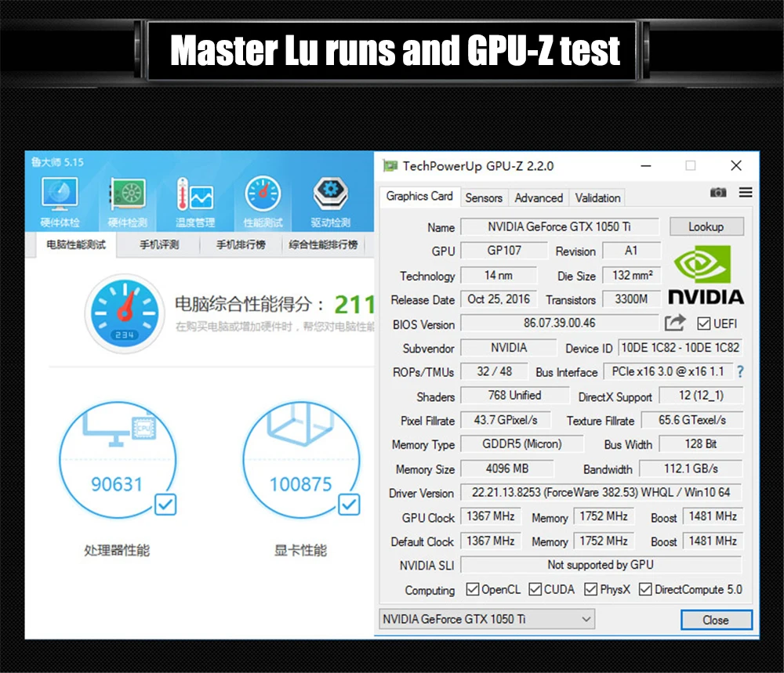This screenshot has height=673, width=784.
Task: Select the 综合性能排行榜 tab
Action: 324,244
